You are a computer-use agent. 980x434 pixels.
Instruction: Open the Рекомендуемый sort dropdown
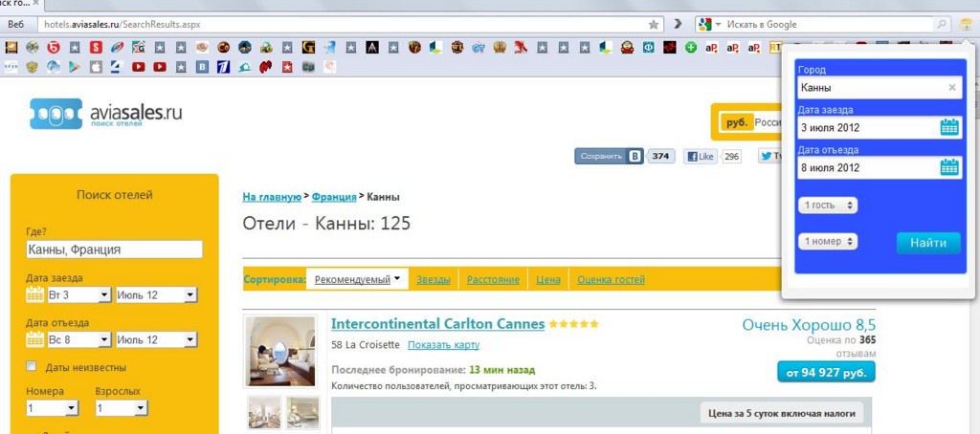(357, 279)
